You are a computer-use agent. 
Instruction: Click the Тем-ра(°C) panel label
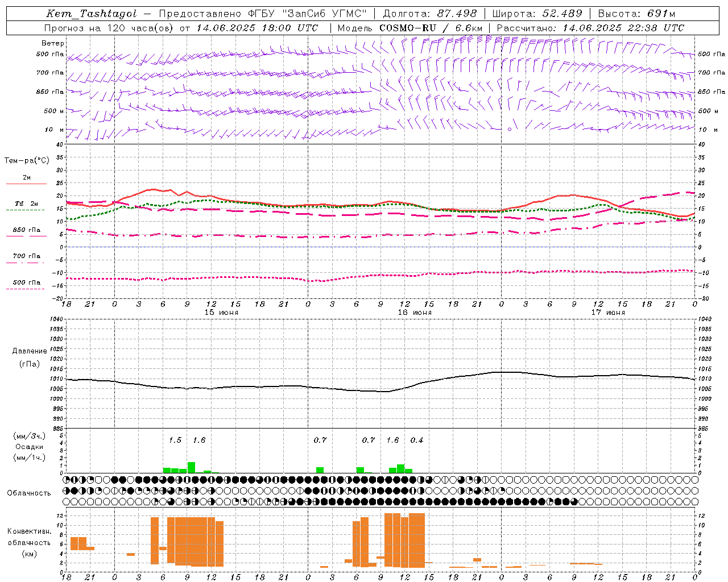27,161
